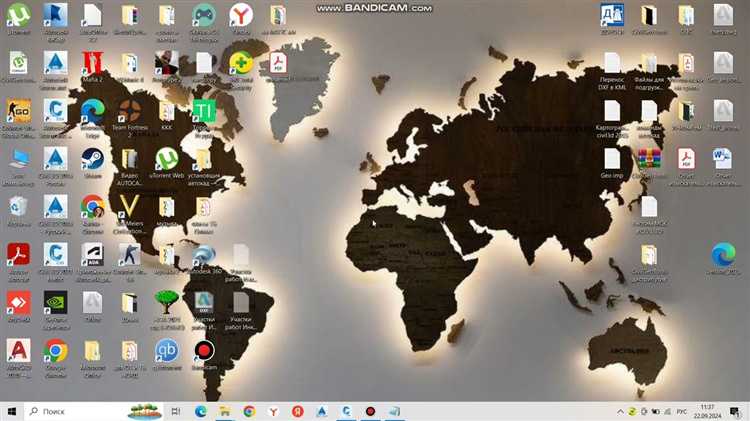
Task: Open the notification center icon
Action: pos(735,411)
